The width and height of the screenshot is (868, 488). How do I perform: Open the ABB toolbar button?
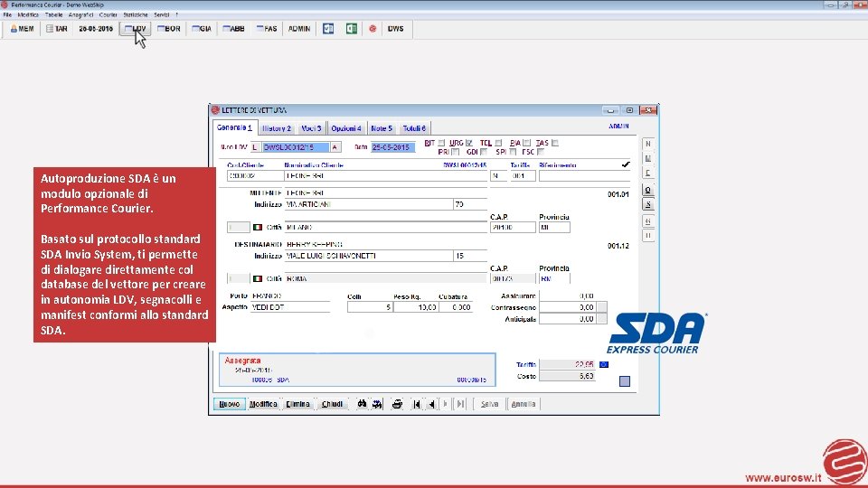tap(233, 29)
